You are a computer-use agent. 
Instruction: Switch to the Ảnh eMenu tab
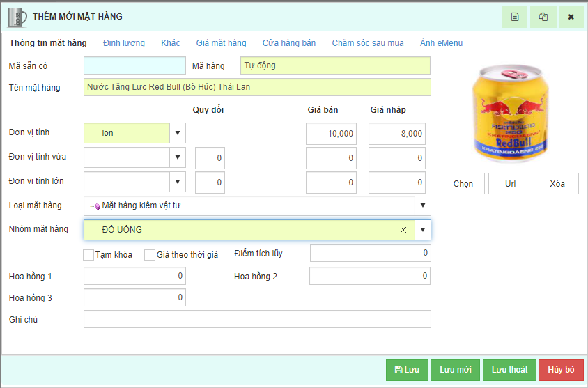pos(442,43)
